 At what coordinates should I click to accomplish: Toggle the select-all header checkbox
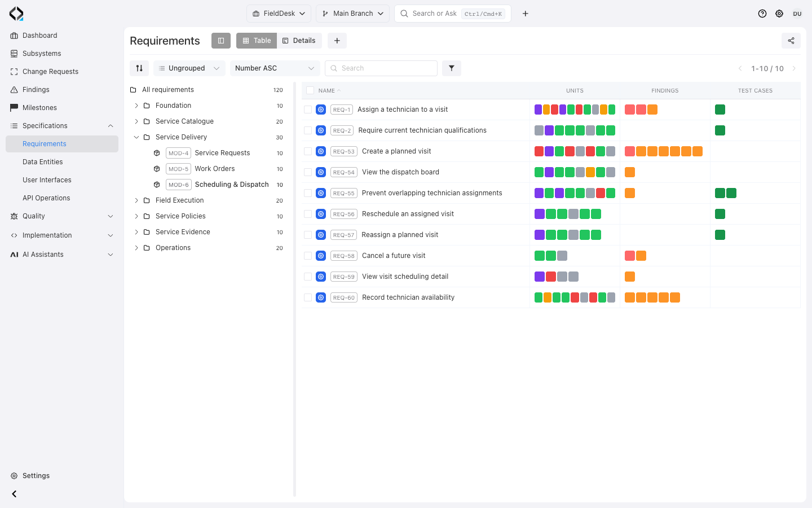(x=310, y=90)
